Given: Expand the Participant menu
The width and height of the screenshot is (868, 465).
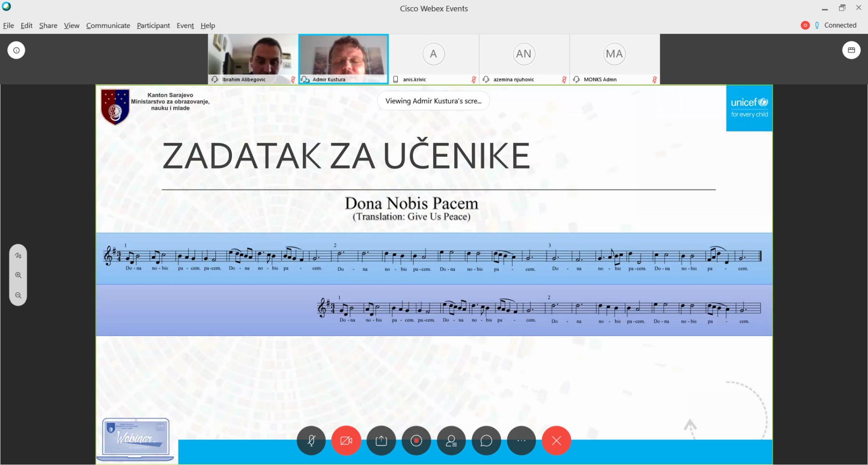Looking at the screenshot, I should coord(153,26).
